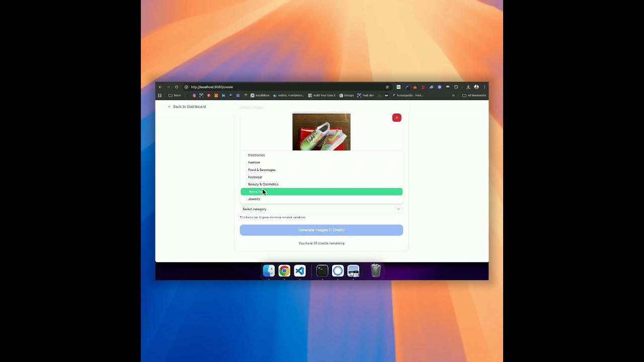The width and height of the screenshot is (644, 362).
Task: Open the Terminal app in the dock
Action: tap(323, 271)
